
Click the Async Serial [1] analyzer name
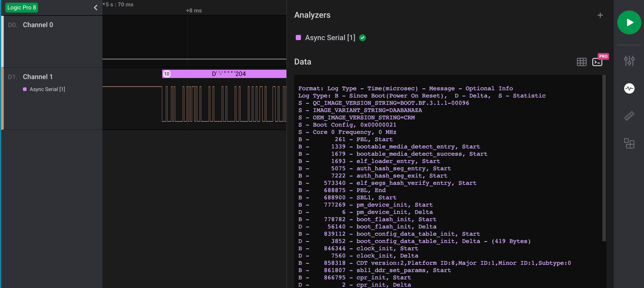pyautogui.click(x=330, y=38)
